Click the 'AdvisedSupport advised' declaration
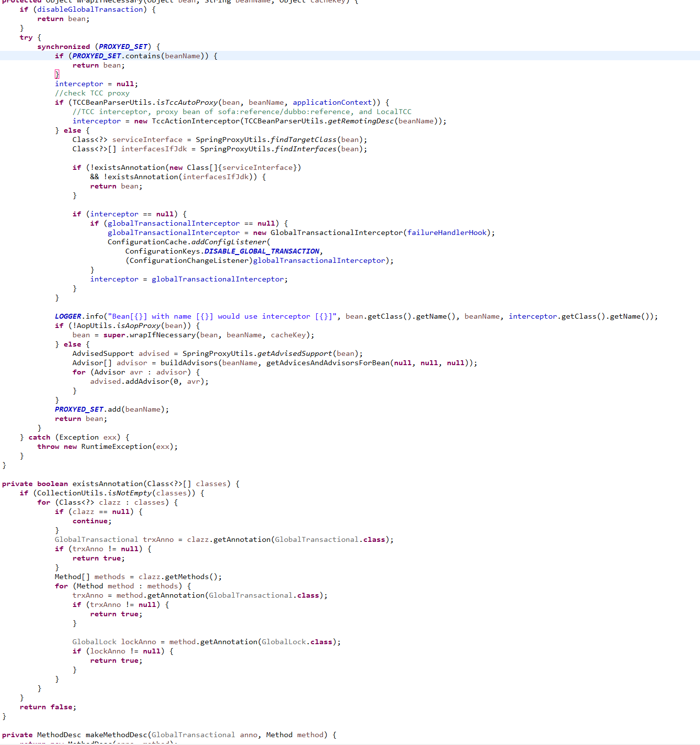The image size is (700, 745). click(121, 353)
